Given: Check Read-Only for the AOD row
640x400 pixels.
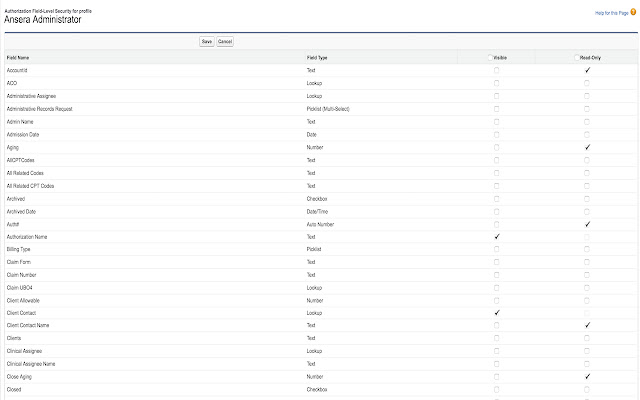Looking at the screenshot, I should tap(587, 83).
